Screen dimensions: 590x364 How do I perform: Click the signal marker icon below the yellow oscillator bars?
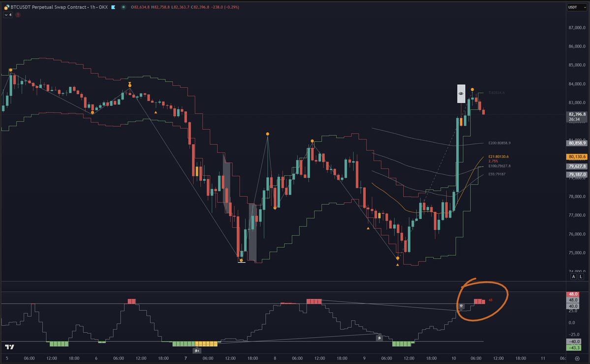coord(197,350)
